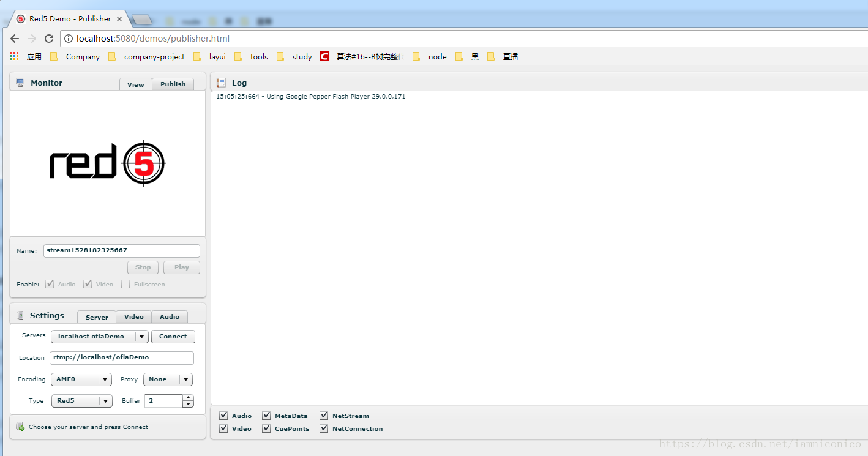The width and height of the screenshot is (868, 456).
Task: Toggle the Enable Audio checkbox
Action: tap(50, 284)
